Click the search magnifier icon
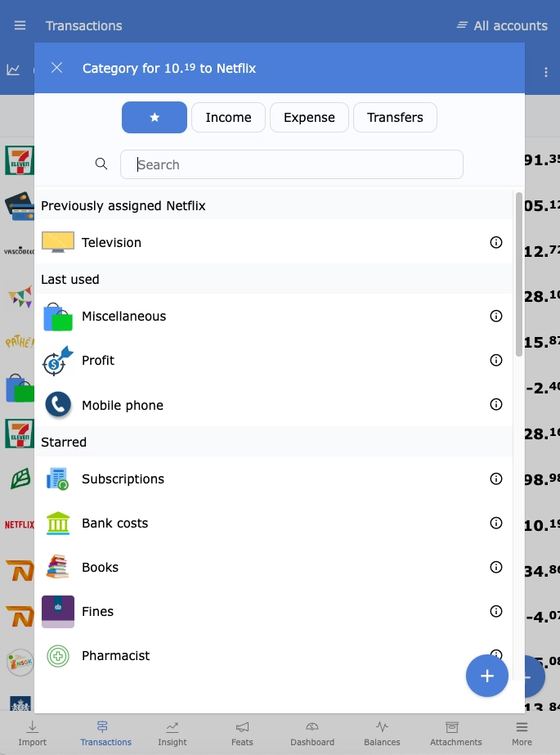Image resolution: width=560 pixels, height=755 pixels. click(101, 164)
